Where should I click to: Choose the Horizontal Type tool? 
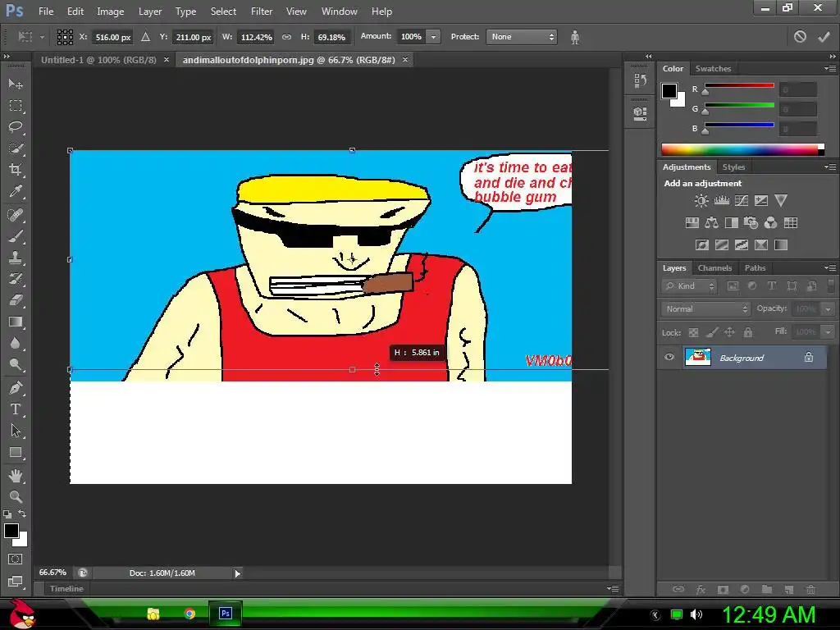coord(16,409)
